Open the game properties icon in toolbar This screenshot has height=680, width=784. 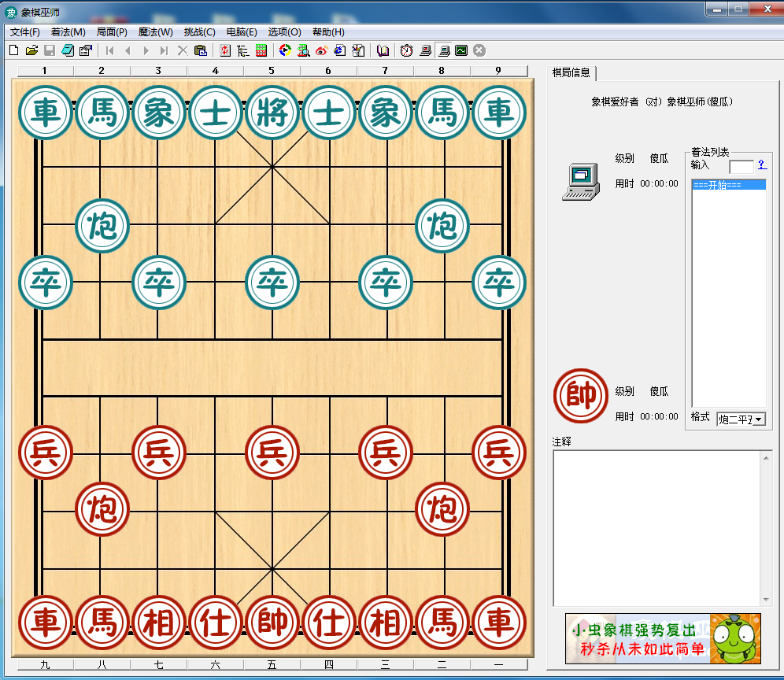point(86,50)
